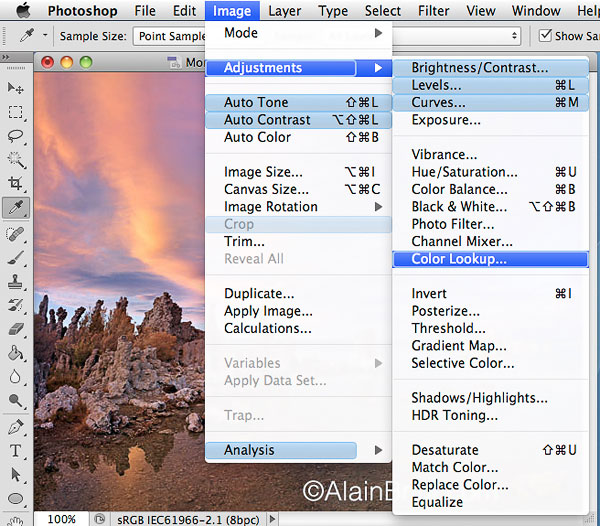Apply Auto Contrast from the Image menu
Image resolution: width=600 pixels, height=526 pixels.
(267, 120)
